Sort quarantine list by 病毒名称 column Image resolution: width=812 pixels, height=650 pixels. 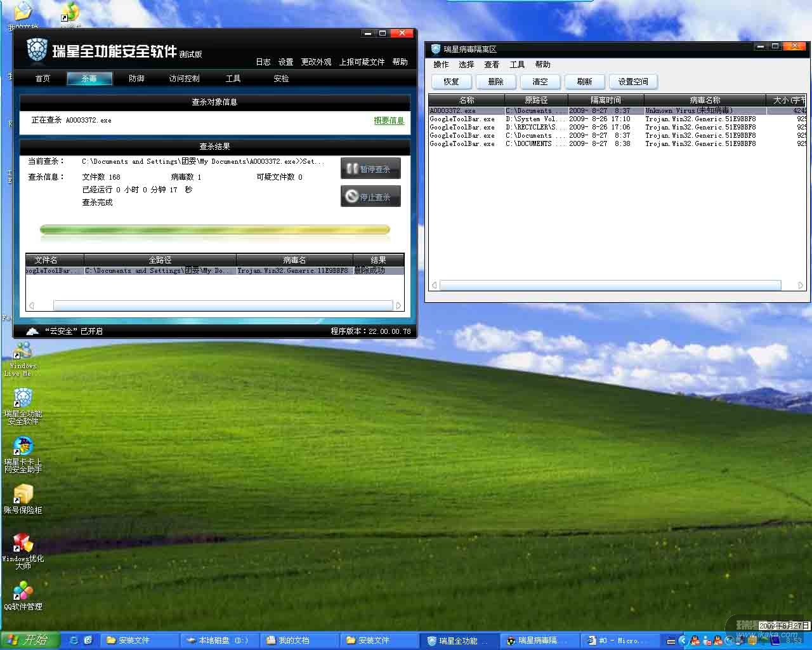(705, 100)
